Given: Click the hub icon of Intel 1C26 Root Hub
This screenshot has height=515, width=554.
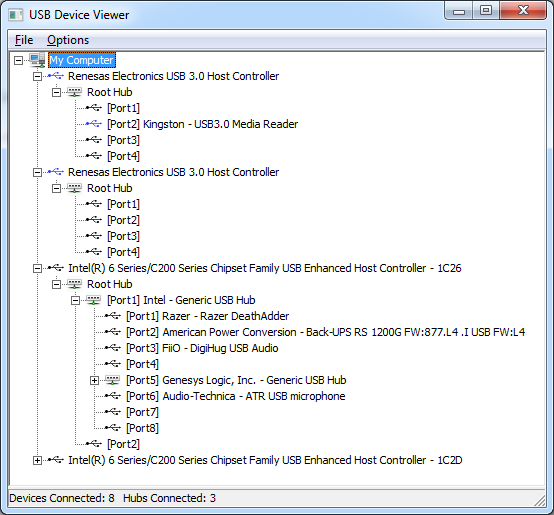Looking at the screenshot, I should tap(75, 284).
